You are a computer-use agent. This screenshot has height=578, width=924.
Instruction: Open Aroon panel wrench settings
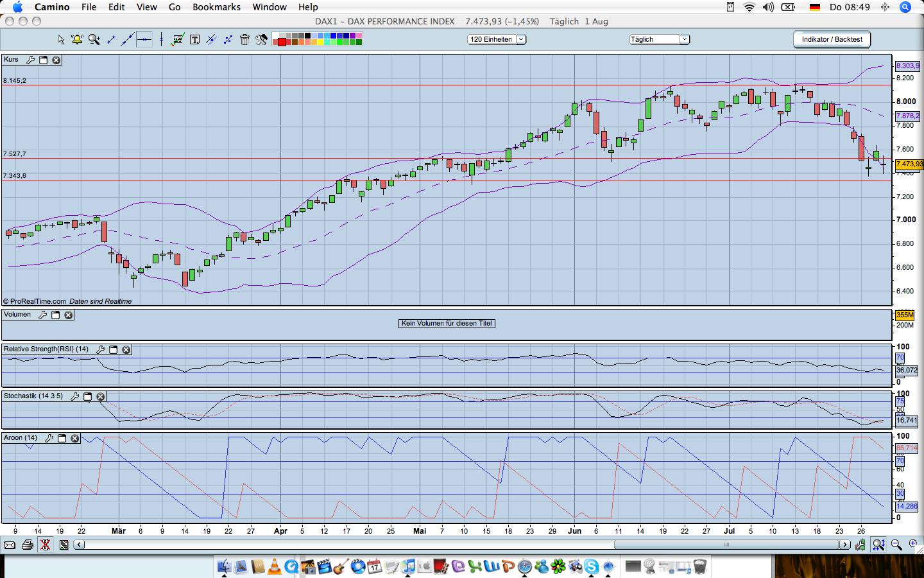pos(49,439)
